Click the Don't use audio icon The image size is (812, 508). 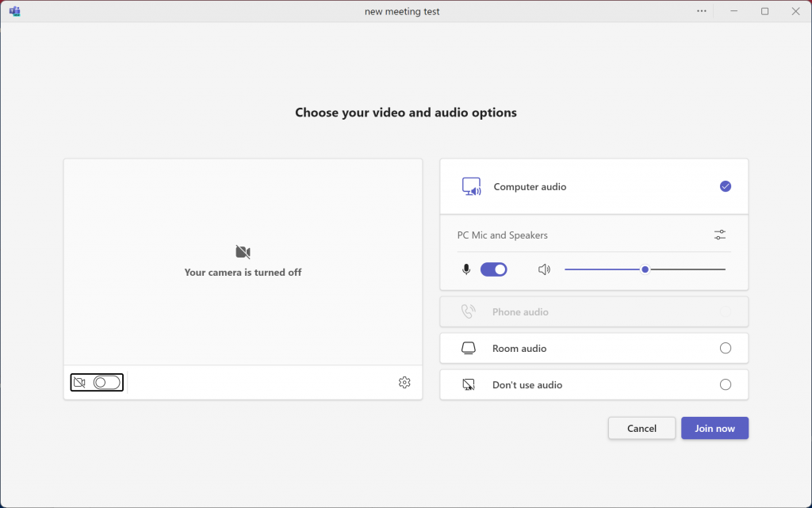click(x=469, y=385)
